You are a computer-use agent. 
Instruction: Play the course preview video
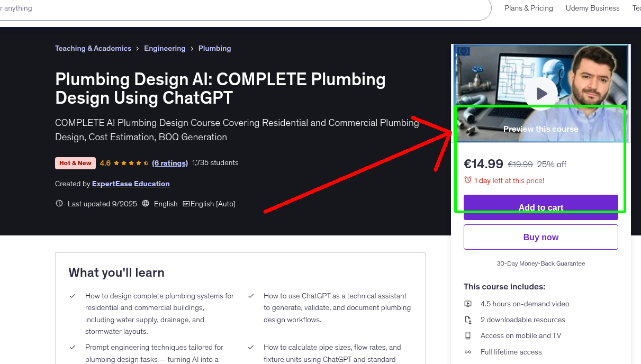click(540, 93)
